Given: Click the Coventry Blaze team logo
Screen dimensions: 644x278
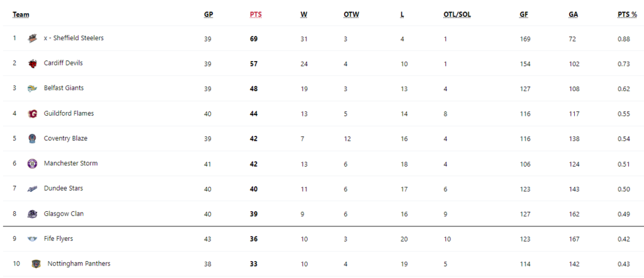Looking at the screenshot, I should pyautogui.click(x=33, y=139).
